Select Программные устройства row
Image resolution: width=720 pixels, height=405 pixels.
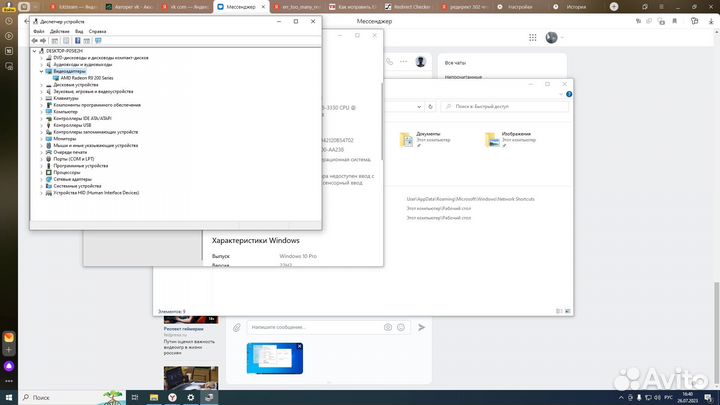80,166
